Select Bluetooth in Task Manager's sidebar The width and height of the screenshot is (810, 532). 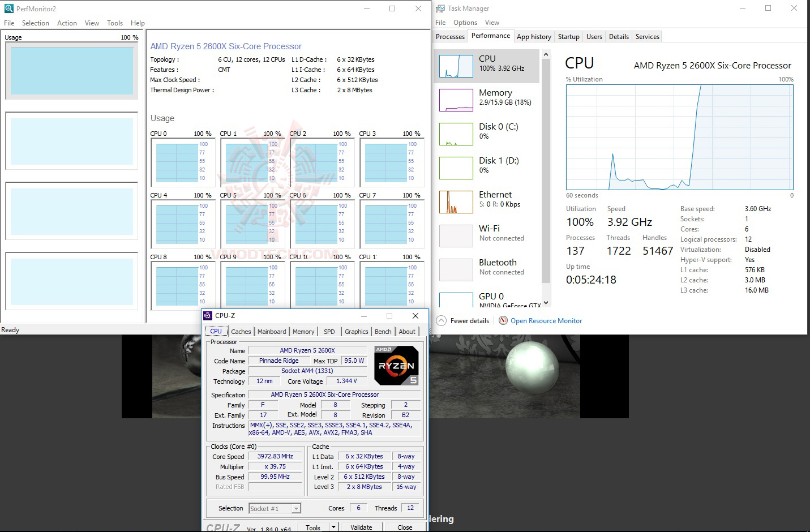(487, 270)
